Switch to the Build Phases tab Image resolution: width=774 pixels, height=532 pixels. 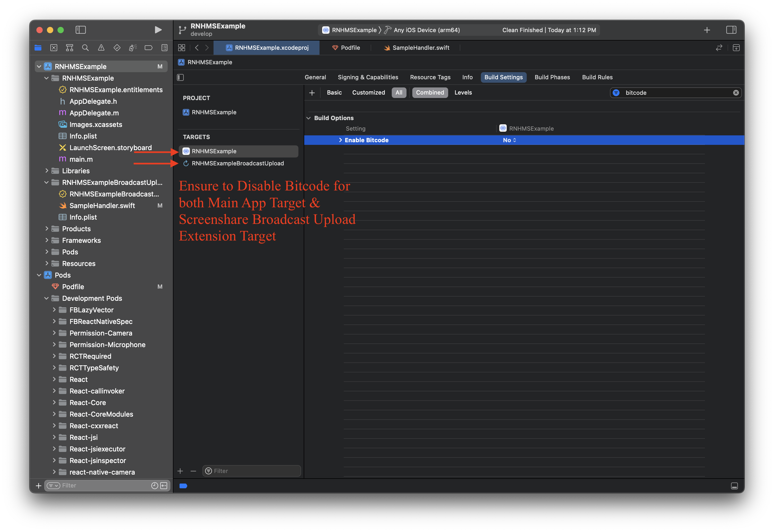(552, 77)
